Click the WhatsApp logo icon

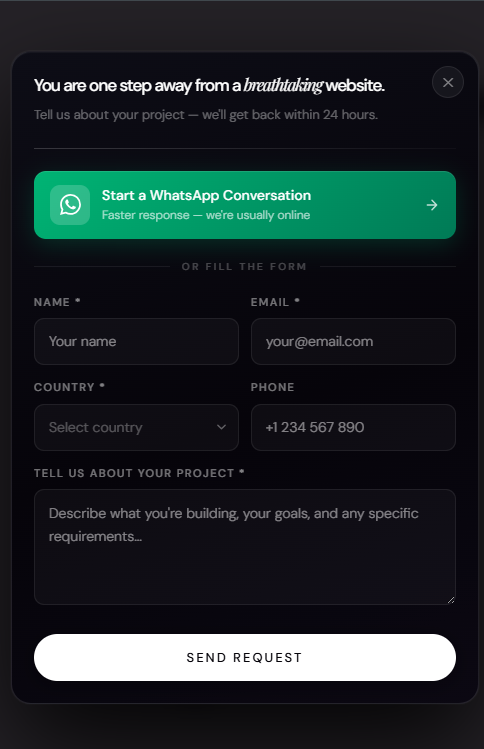[70, 205]
